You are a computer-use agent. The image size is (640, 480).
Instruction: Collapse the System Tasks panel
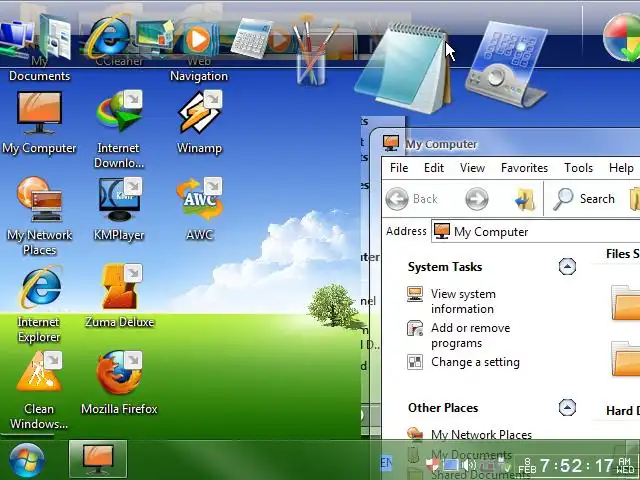[567, 267]
